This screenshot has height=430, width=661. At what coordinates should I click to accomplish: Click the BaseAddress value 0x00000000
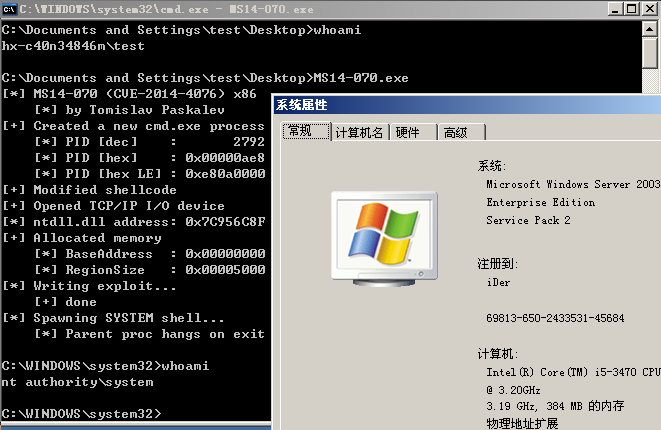[225, 254]
